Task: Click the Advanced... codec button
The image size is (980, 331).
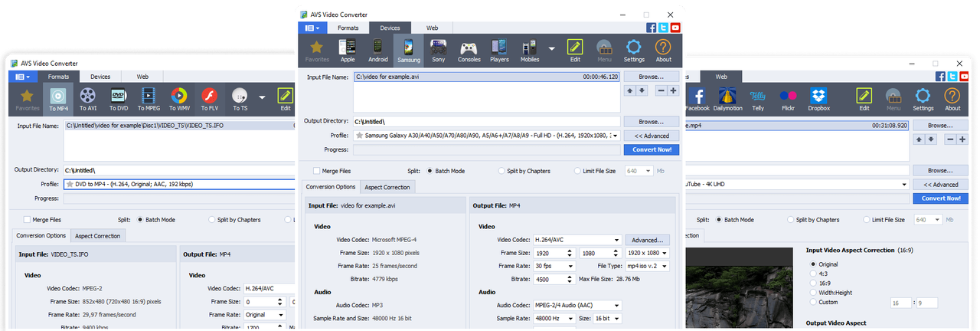Action: [648, 240]
